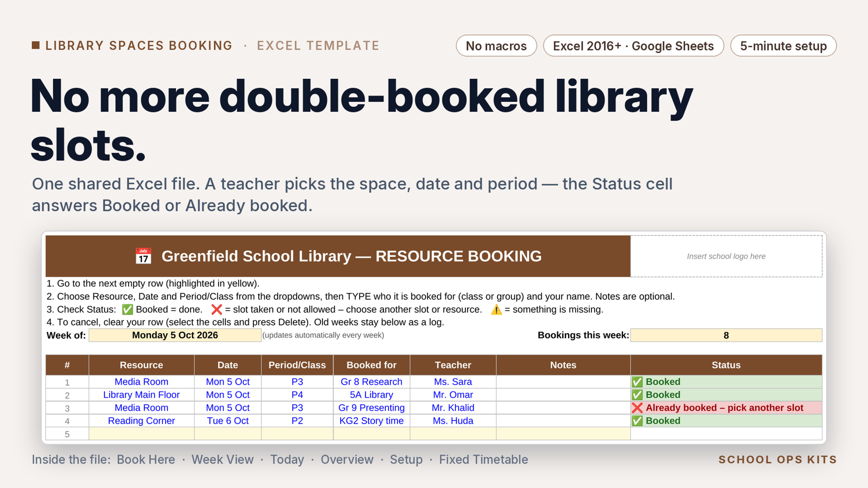Screen dimensions: 868x488
Task: Click the Library Main Floor resource cell
Action: tap(141, 395)
